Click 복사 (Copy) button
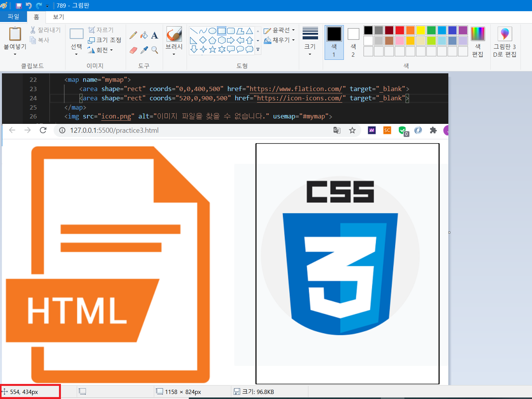This screenshot has width=532, height=399. (x=40, y=40)
